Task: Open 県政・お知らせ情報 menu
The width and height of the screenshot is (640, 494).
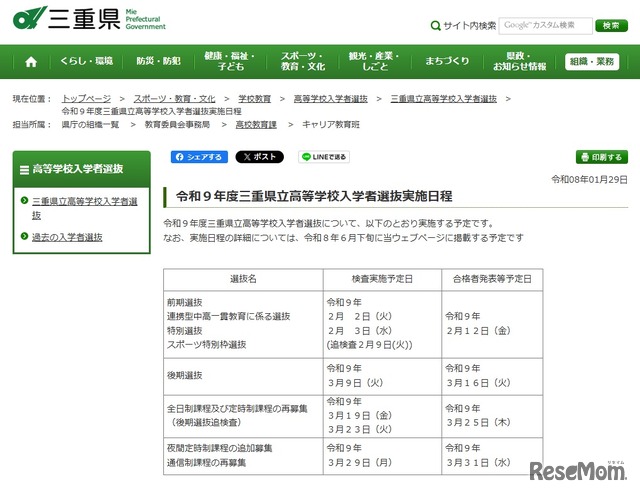Action: (519, 61)
